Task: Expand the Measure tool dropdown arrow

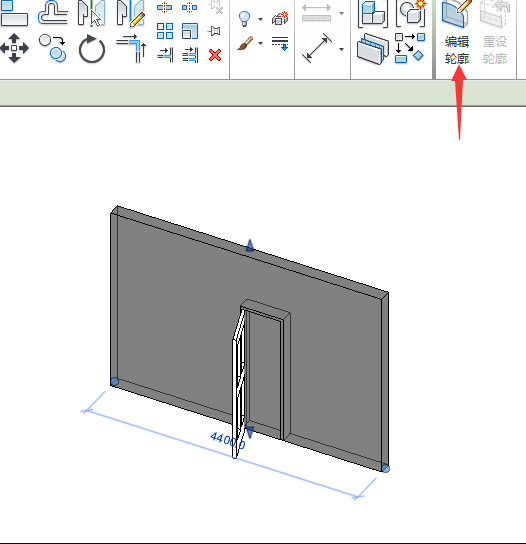Action: pos(341,14)
